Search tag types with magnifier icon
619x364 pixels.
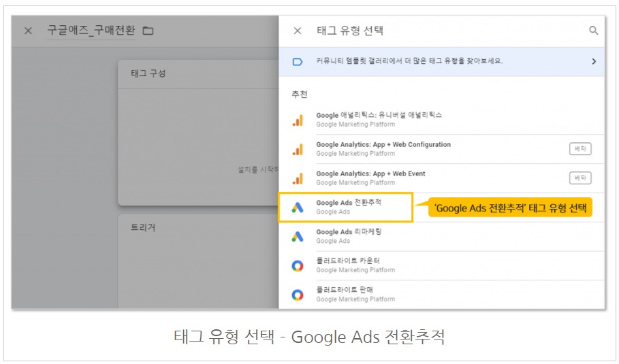coord(593,31)
